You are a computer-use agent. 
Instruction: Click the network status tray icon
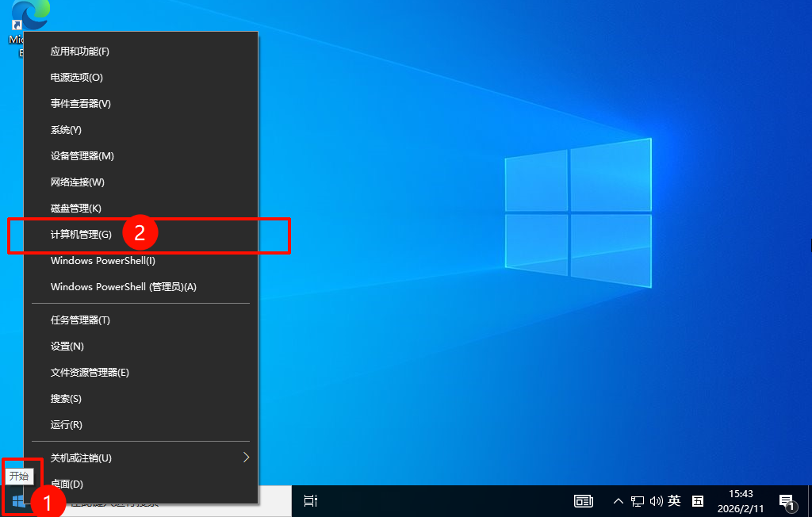coord(638,501)
